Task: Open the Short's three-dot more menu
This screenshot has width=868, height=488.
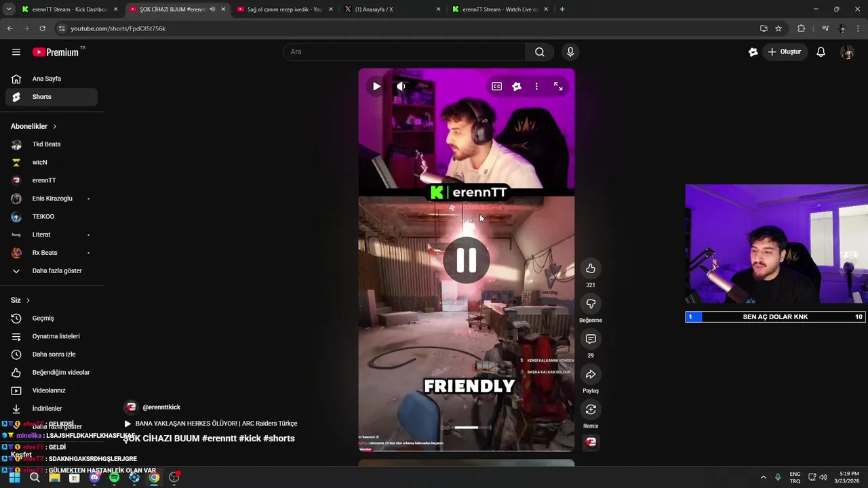Action: click(x=536, y=87)
